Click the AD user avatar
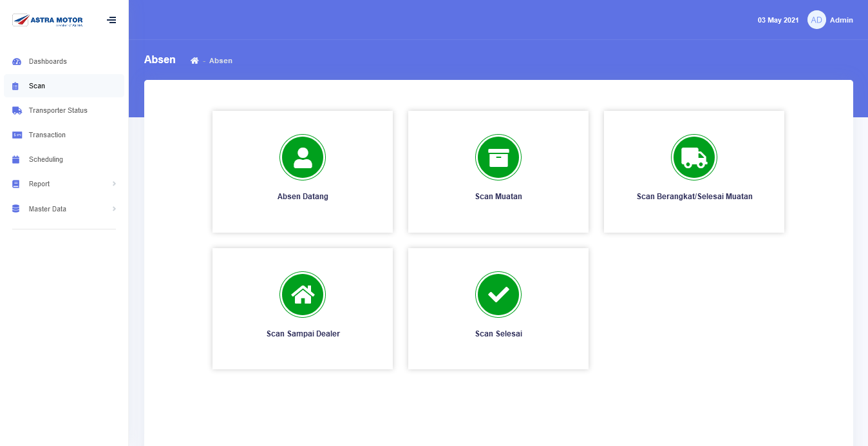Screen dimensions: 868x446 [816, 20]
